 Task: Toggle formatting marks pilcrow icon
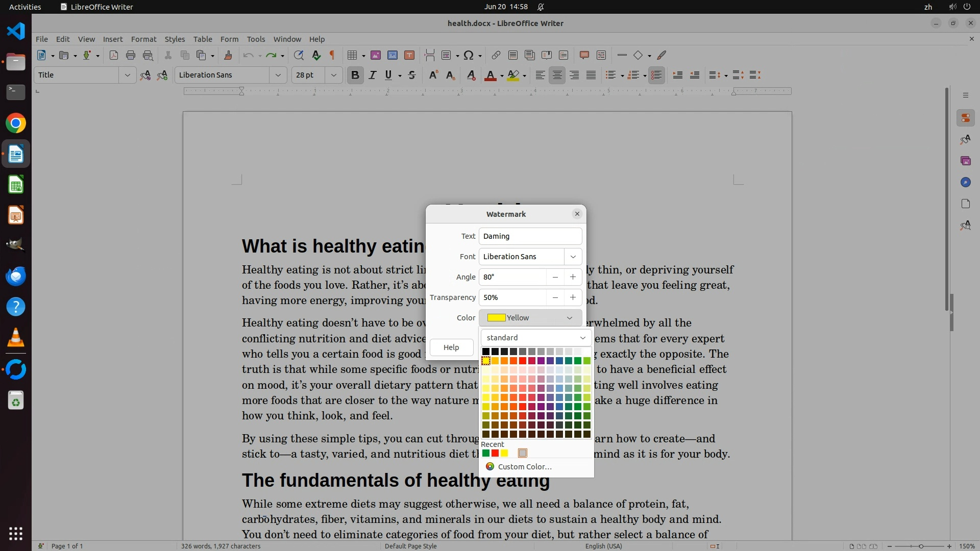(332, 55)
